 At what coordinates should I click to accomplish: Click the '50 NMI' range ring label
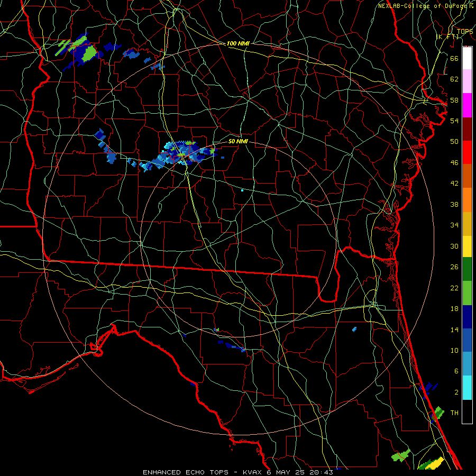(x=238, y=141)
